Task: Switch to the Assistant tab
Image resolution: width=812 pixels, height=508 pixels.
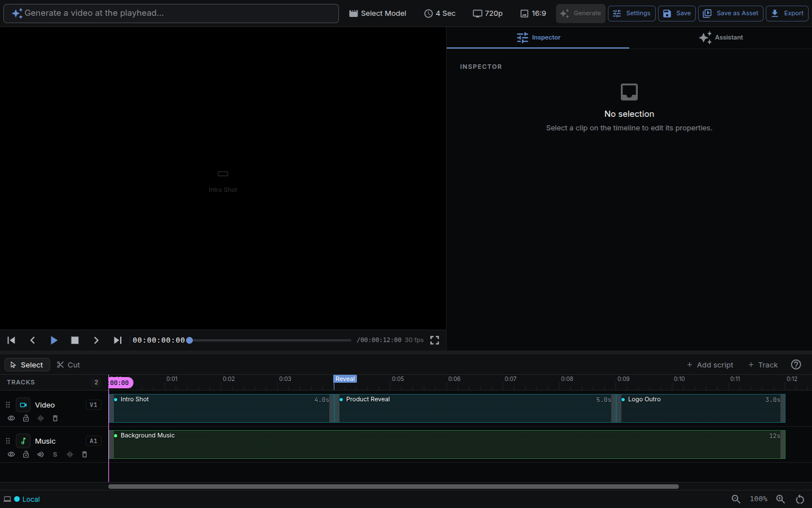Action: coord(721,37)
